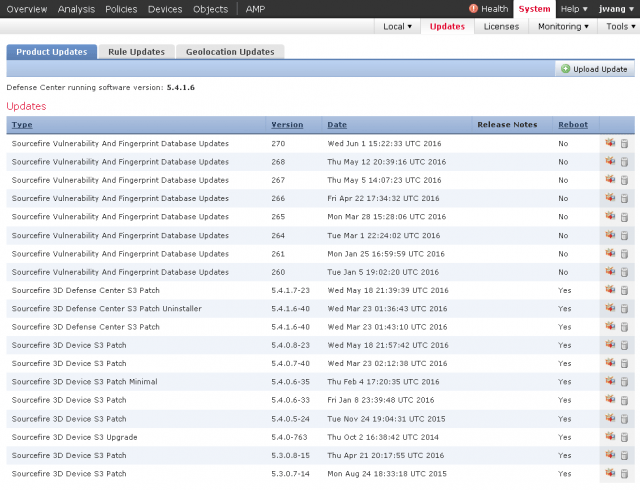Open the Health status link
Screen dimensions: 640x490
pos(495,9)
